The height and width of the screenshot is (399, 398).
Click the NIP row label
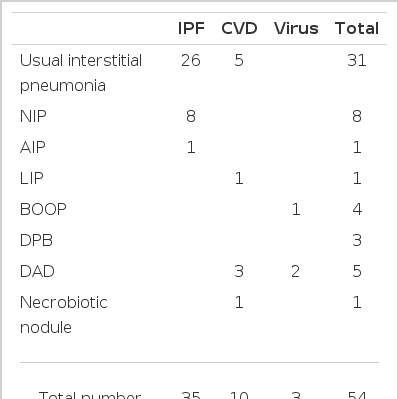coord(33,116)
